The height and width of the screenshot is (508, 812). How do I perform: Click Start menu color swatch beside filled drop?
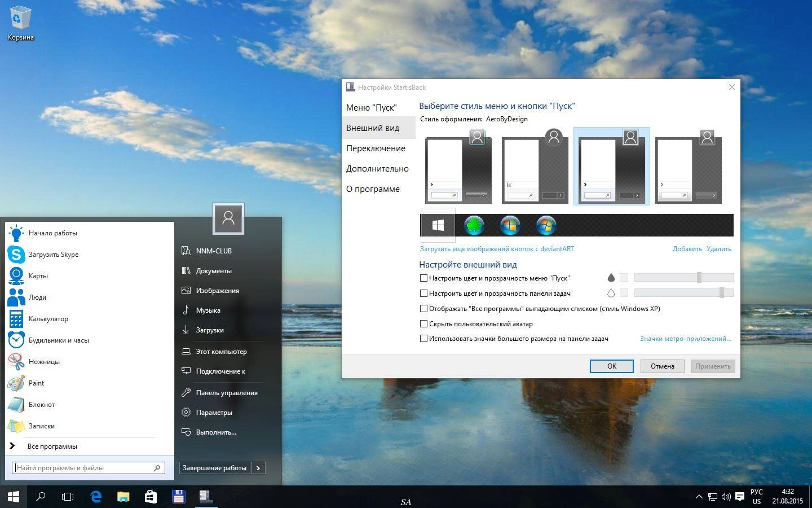(x=624, y=277)
